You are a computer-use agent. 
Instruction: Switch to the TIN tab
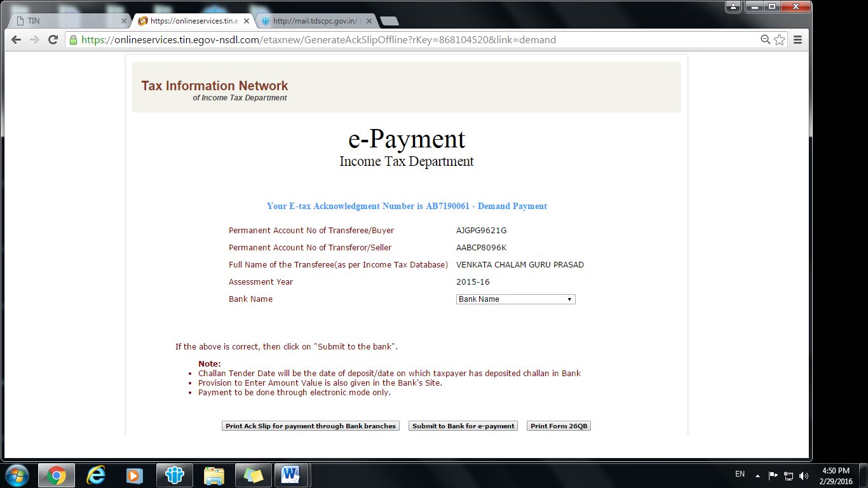(70, 21)
